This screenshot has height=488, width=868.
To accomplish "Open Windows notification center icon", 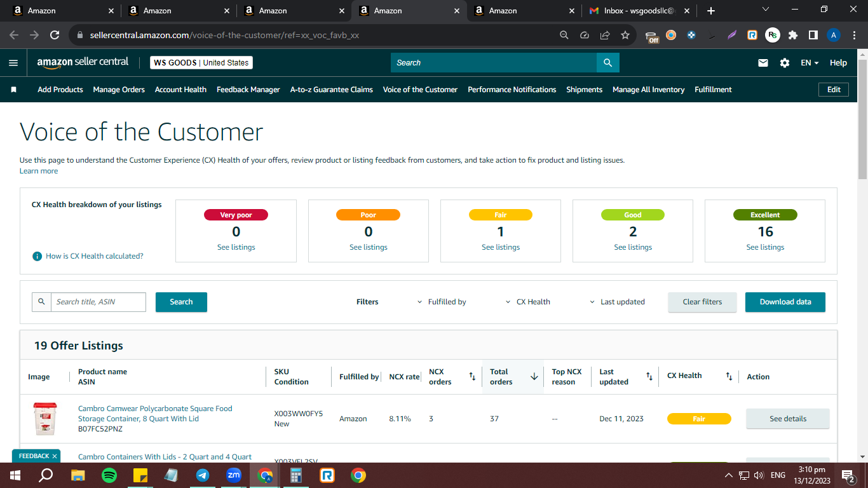I will [x=848, y=475].
